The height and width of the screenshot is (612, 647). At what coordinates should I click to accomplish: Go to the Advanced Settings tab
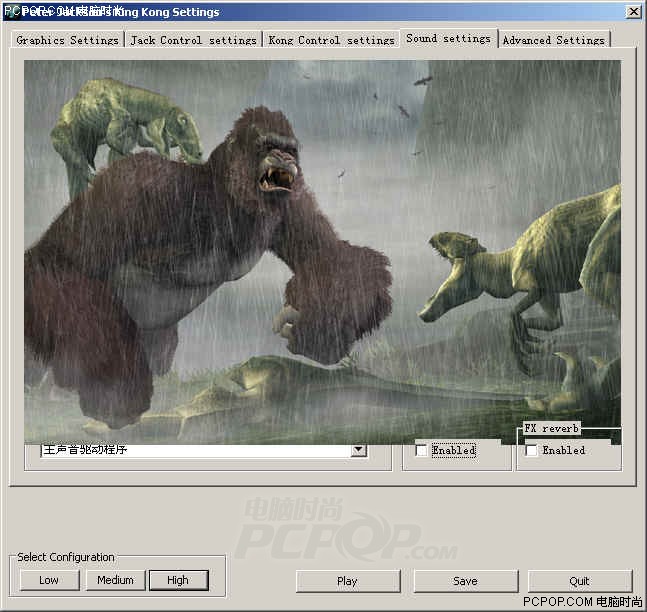(553, 40)
